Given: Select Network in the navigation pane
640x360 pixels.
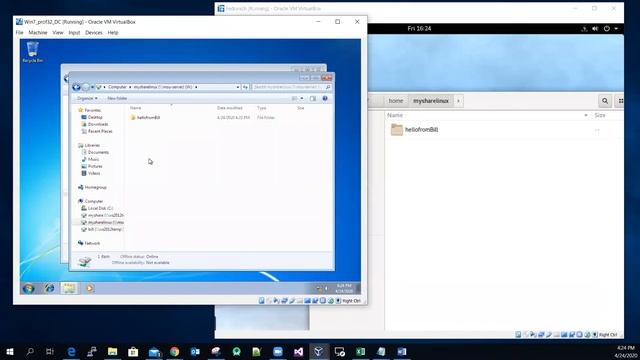Looking at the screenshot, I should click(x=89, y=243).
